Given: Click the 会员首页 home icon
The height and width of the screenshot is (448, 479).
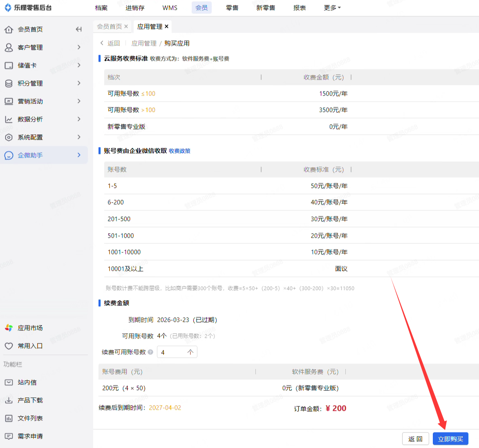Looking at the screenshot, I should coord(9,29).
